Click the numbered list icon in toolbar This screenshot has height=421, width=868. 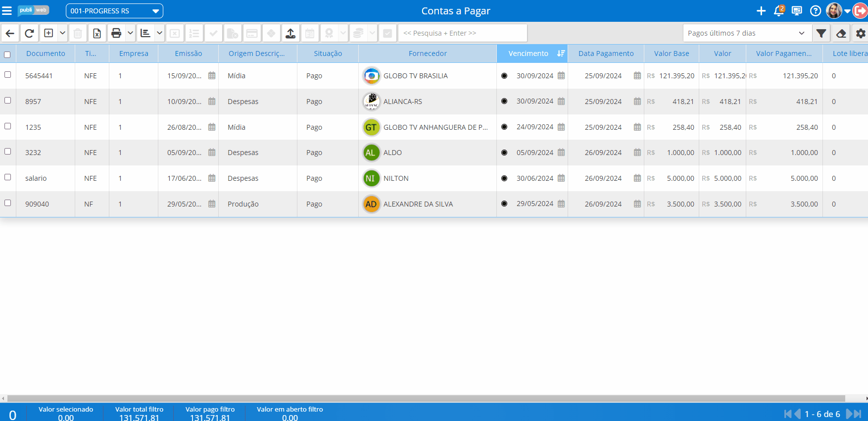[194, 33]
